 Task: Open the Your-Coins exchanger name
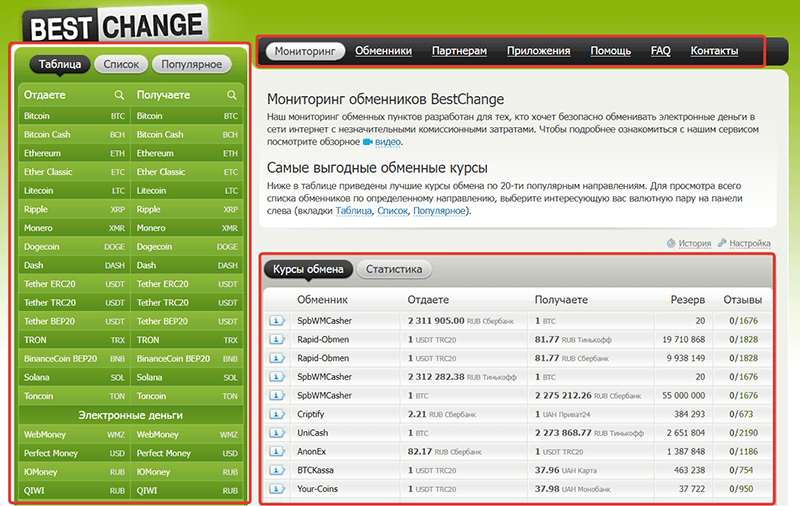click(317, 489)
